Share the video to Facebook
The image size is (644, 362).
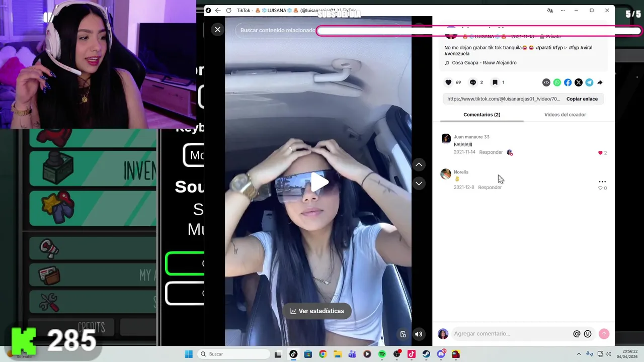(568, 82)
